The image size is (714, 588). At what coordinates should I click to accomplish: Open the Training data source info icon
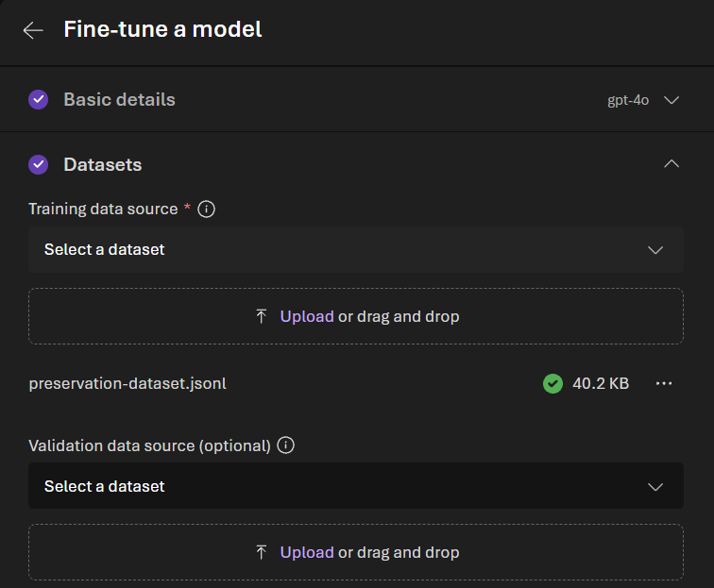coord(206,210)
